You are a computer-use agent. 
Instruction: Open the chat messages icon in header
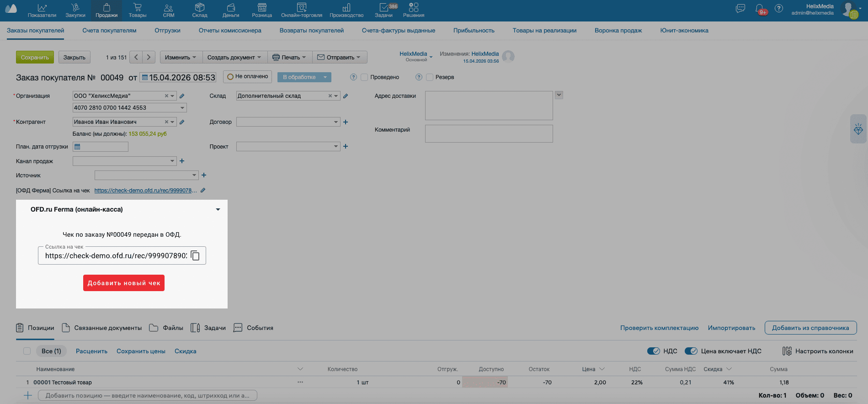(740, 8)
